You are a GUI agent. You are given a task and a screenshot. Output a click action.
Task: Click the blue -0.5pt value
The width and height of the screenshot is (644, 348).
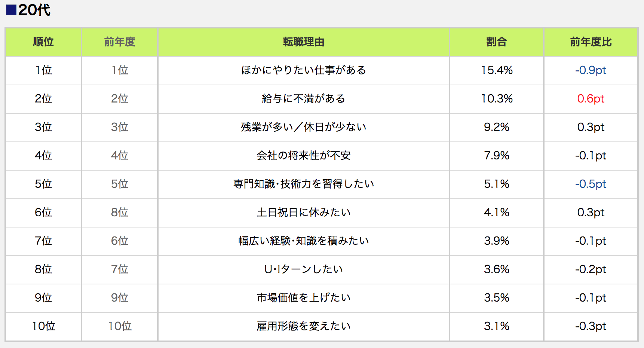point(591,184)
